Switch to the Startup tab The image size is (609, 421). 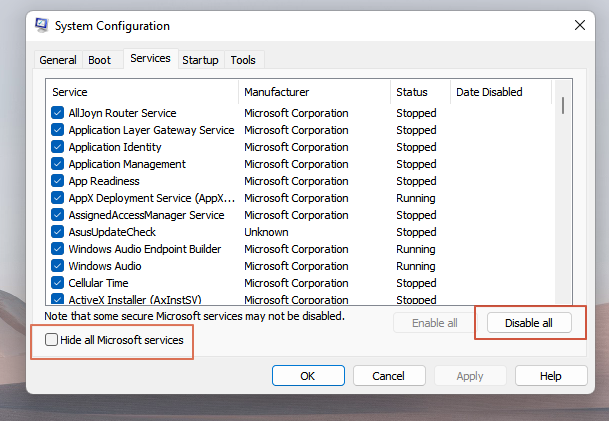point(200,60)
